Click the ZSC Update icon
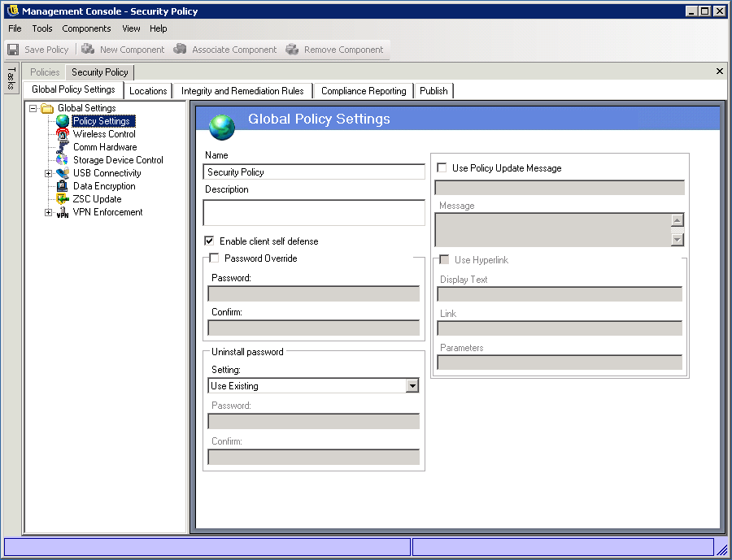This screenshot has width=732, height=560. click(x=63, y=199)
